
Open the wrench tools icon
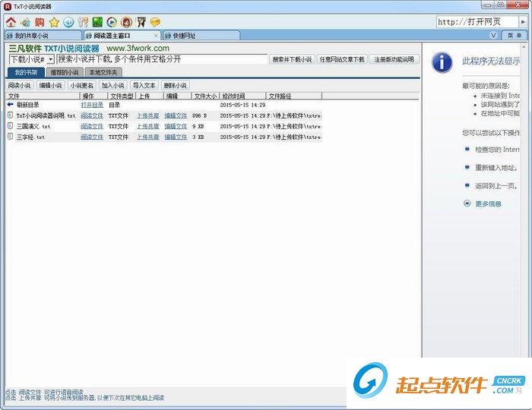(83, 22)
